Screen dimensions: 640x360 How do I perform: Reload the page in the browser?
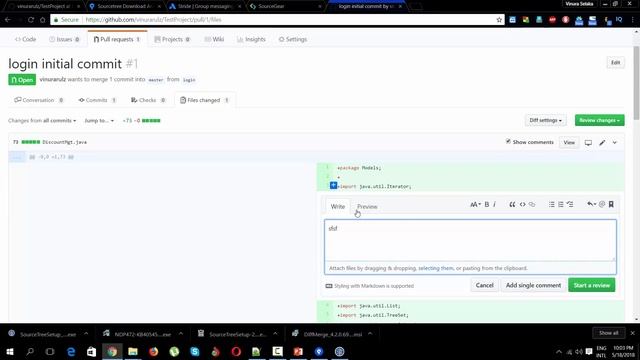coord(31,20)
